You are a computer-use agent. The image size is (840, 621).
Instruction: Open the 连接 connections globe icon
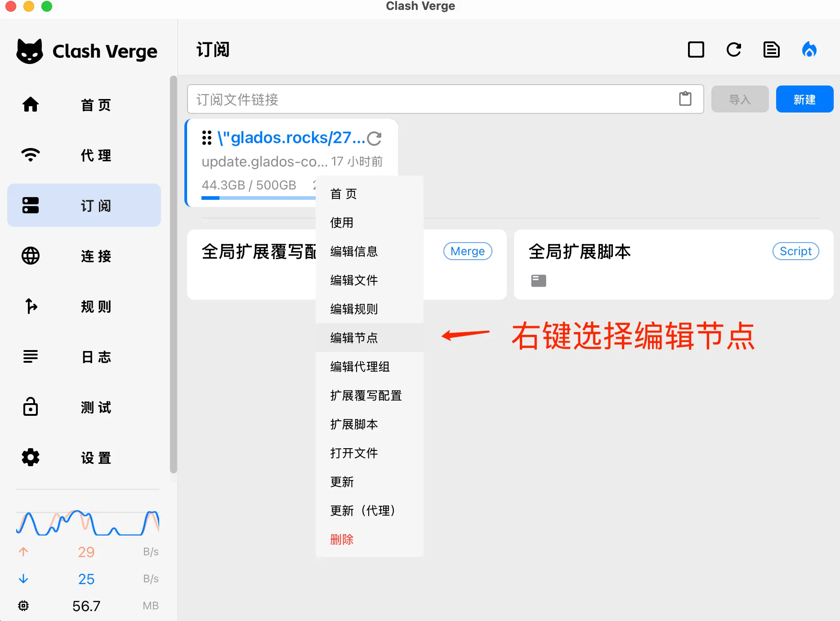pos(30,256)
